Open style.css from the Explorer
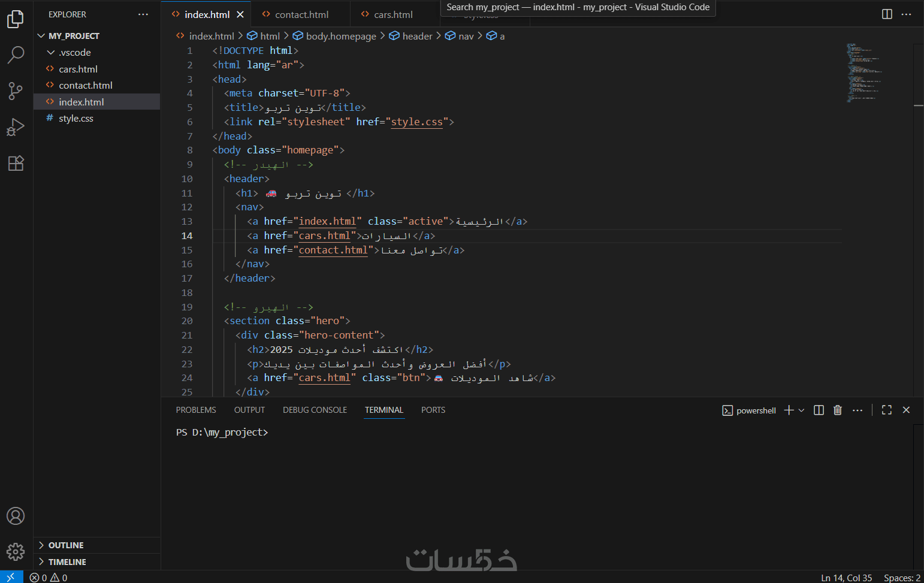 coord(76,119)
